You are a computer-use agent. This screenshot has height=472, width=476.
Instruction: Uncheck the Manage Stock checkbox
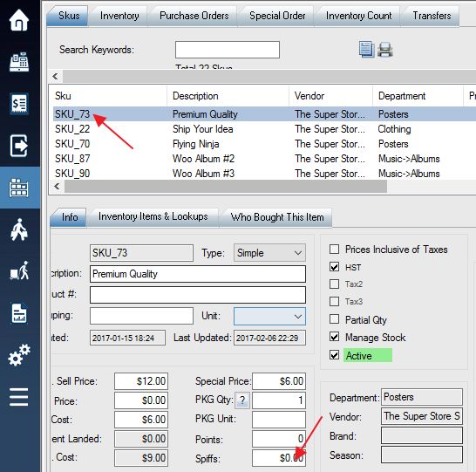[334, 337]
